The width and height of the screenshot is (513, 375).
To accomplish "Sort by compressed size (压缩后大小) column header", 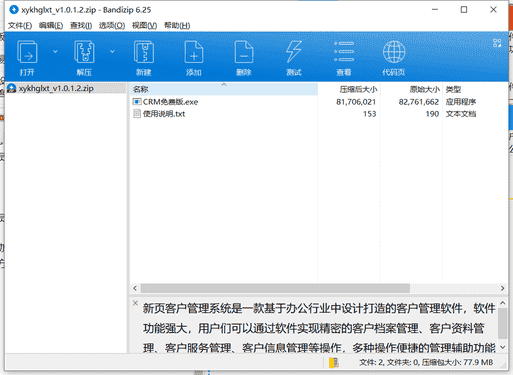I will (x=349, y=89).
